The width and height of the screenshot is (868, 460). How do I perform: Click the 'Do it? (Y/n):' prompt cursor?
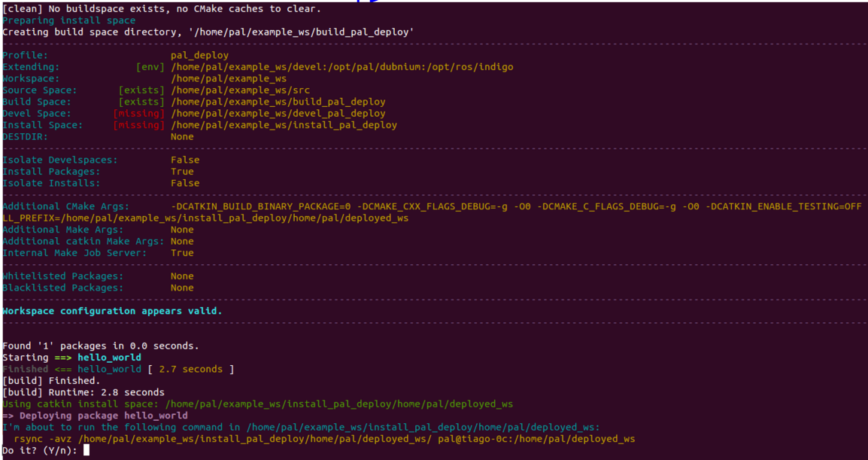(x=86, y=450)
